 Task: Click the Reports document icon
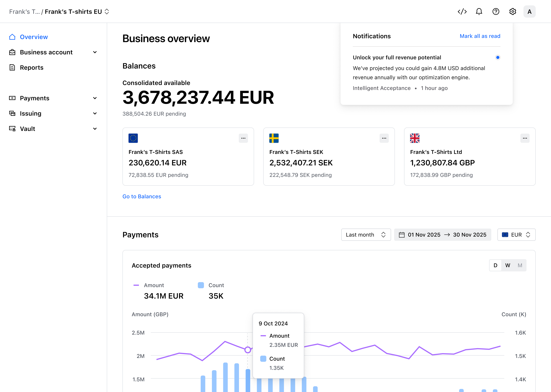[12, 68]
